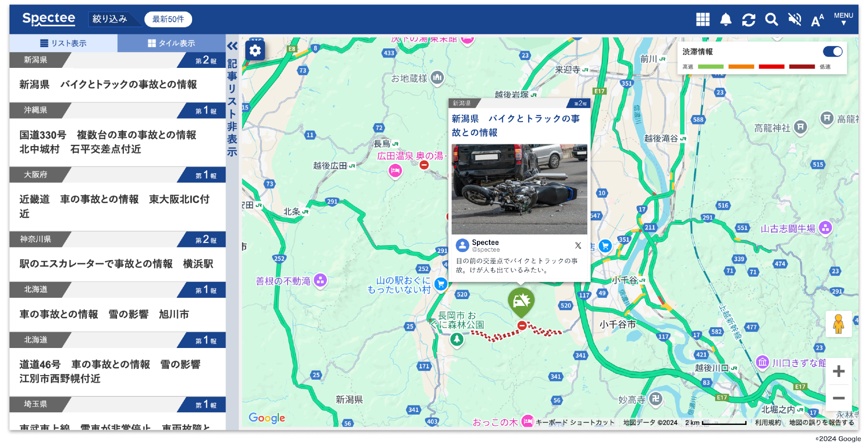The image size is (868, 448).
Task: Open map settings gear icon
Action: pyautogui.click(x=255, y=51)
